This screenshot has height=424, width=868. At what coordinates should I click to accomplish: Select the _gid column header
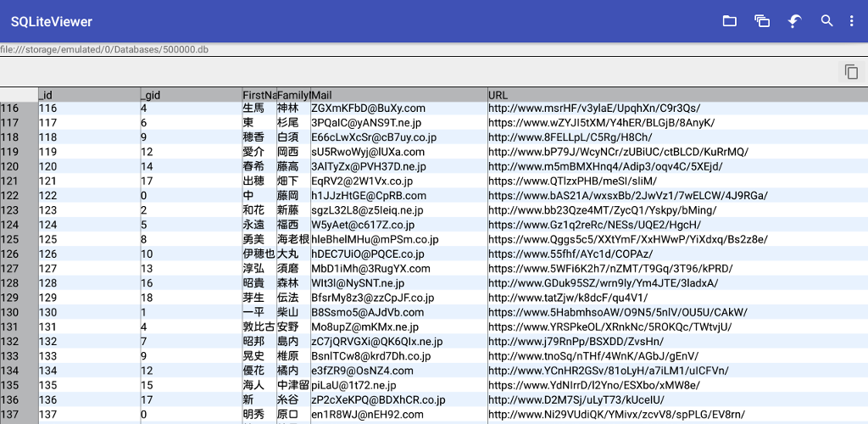pyautogui.click(x=190, y=95)
